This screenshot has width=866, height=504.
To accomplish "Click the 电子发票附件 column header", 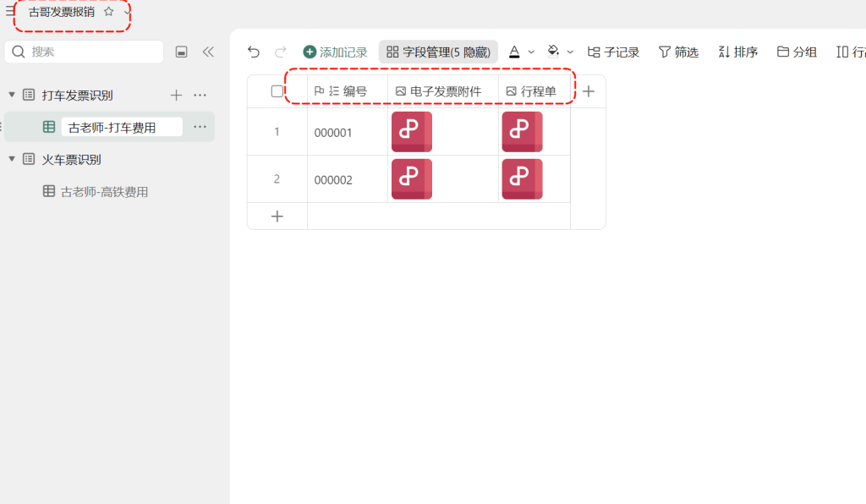I will 443,91.
